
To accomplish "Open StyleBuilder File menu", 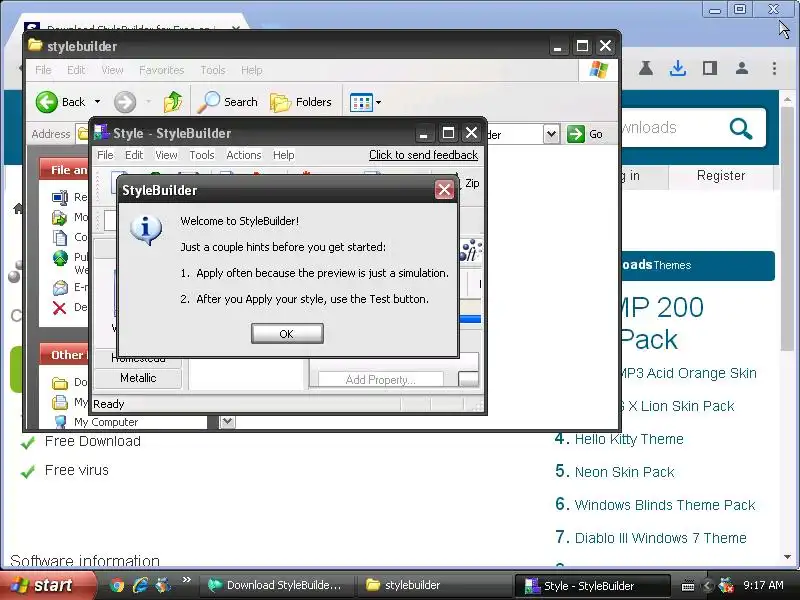I will [105, 155].
